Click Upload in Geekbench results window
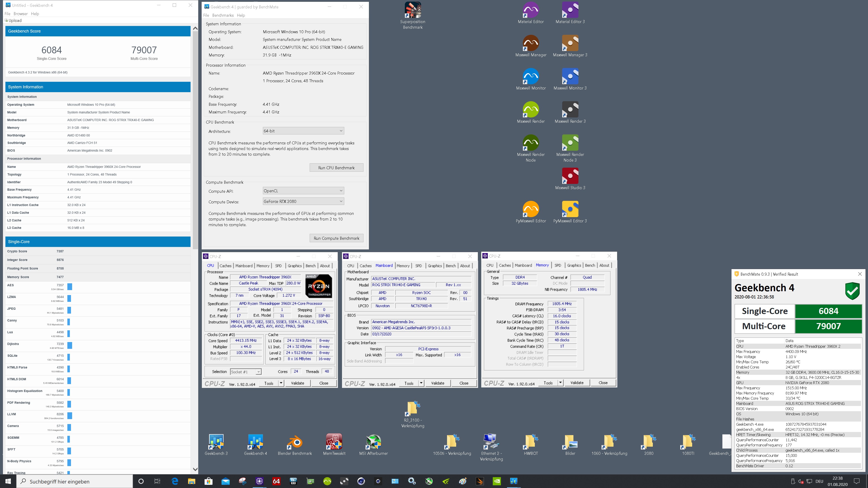The image size is (868, 488). (13, 21)
